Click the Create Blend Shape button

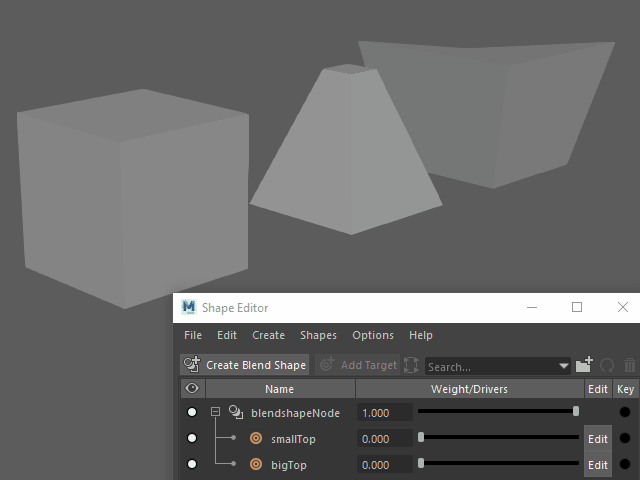(x=244, y=364)
